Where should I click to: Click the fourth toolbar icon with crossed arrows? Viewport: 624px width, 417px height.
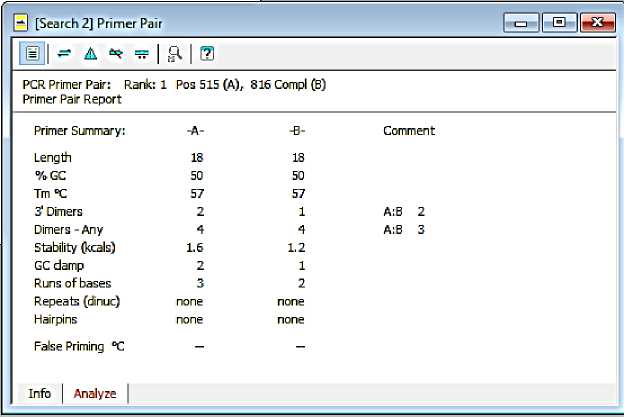[x=116, y=53]
